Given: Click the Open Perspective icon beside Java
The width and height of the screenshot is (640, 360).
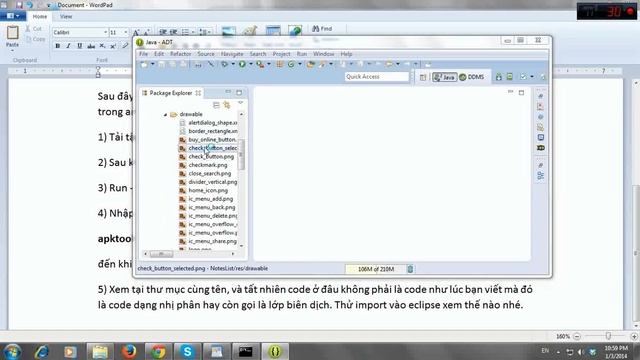Looking at the screenshot, I should pyautogui.click(x=423, y=77).
